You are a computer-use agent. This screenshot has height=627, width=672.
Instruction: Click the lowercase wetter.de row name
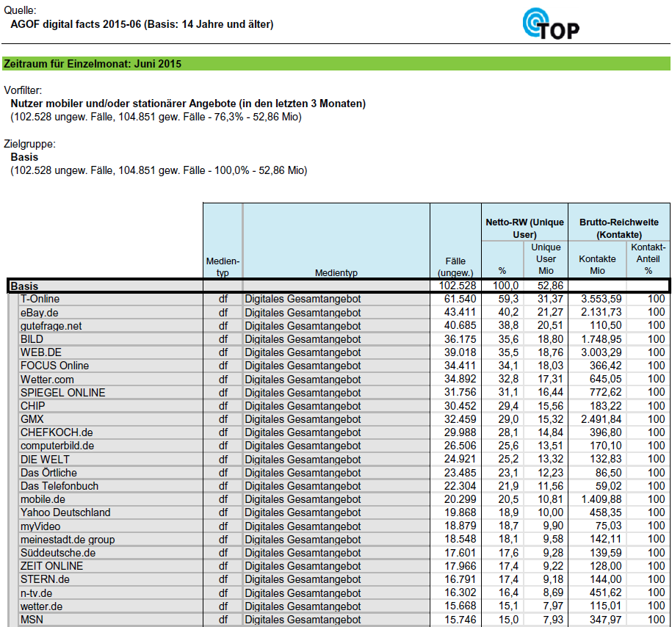point(42,607)
